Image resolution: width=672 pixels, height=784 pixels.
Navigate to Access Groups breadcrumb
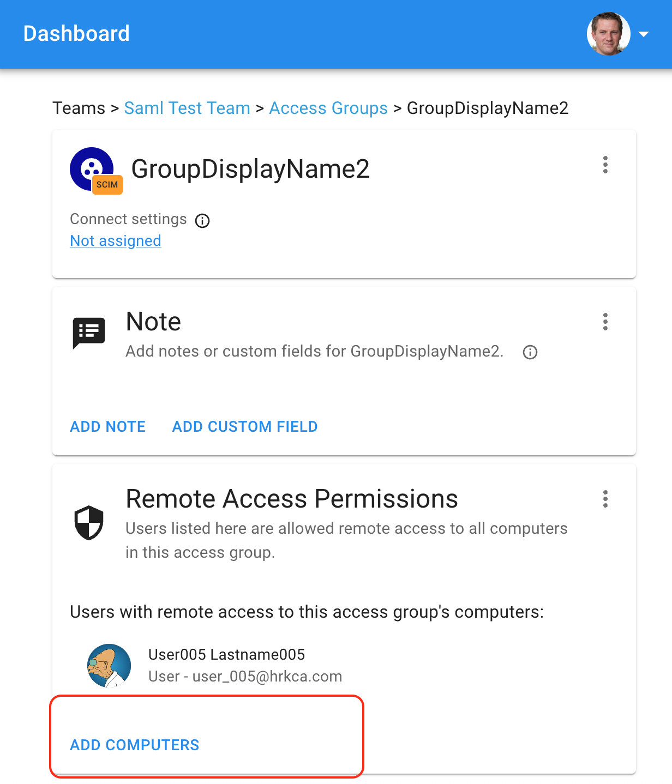click(328, 108)
